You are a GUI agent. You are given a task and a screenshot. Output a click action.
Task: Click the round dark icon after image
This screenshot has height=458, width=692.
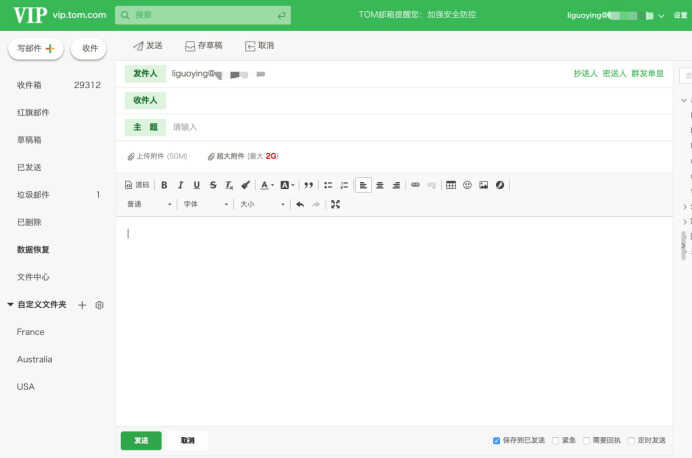[x=500, y=185]
